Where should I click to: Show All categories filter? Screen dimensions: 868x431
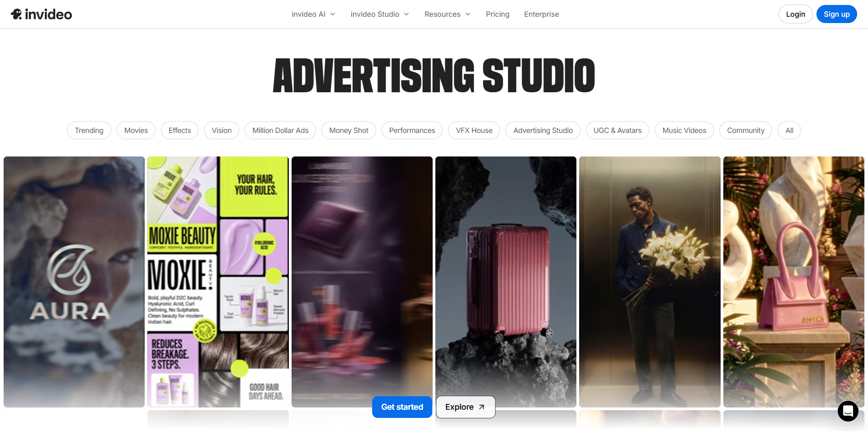(789, 130)
